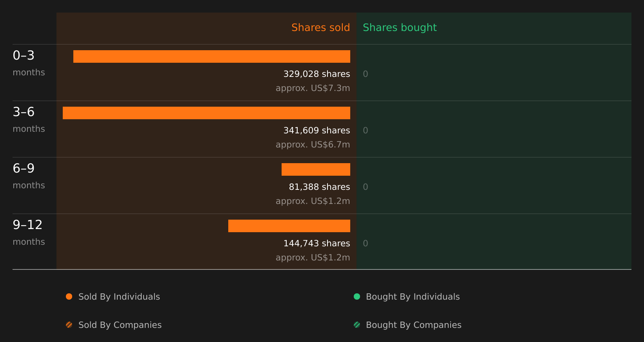Click the 3–6 months row label

[x=29, y=120]
